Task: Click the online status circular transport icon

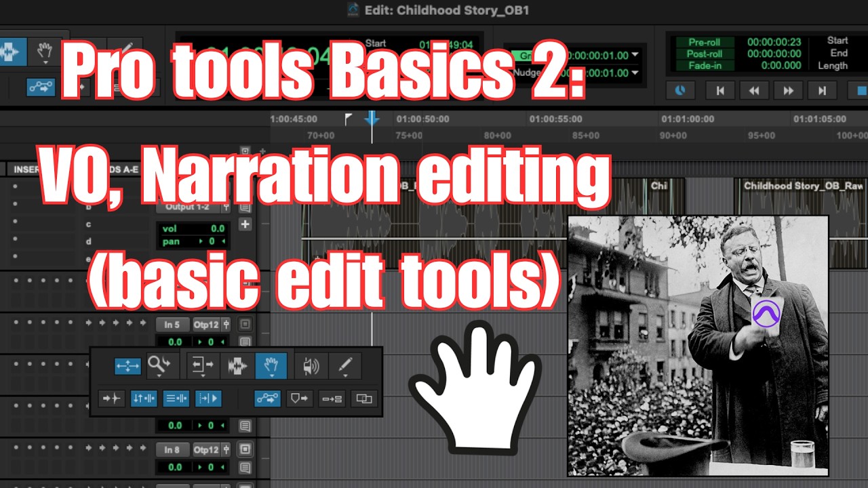Action: (681, 90)
